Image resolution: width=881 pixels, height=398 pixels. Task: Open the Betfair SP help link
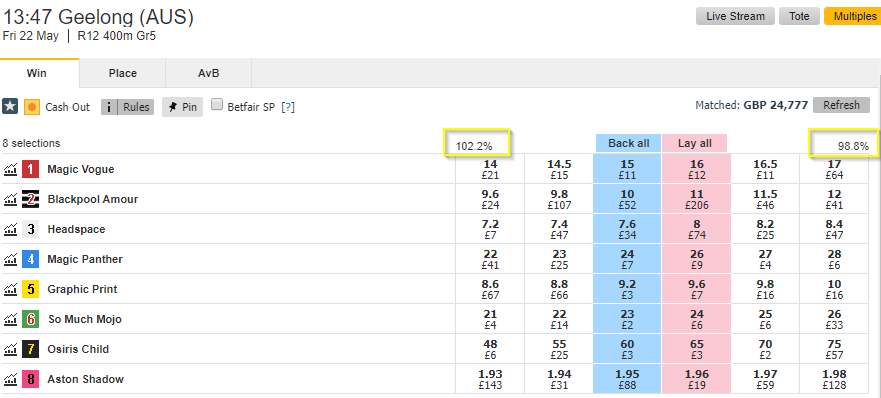[288, 107]
